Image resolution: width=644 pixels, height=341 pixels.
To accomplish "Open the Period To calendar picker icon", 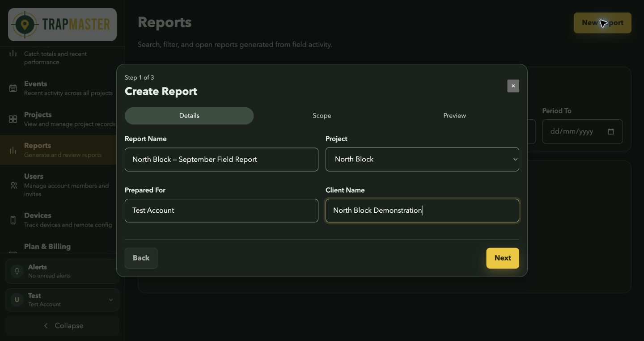I will tap(611, 131).
